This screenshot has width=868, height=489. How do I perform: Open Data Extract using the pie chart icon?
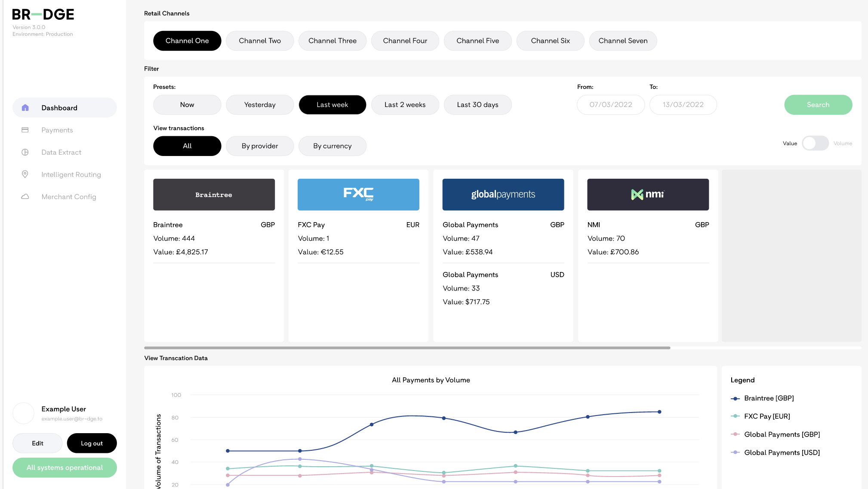pos(25,152)
